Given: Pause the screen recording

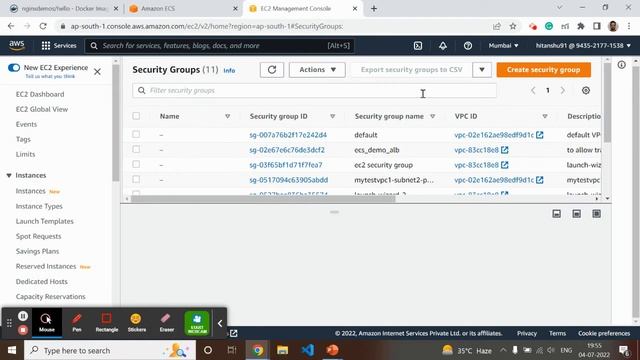Looking at the screenshot, I should 23,316.
